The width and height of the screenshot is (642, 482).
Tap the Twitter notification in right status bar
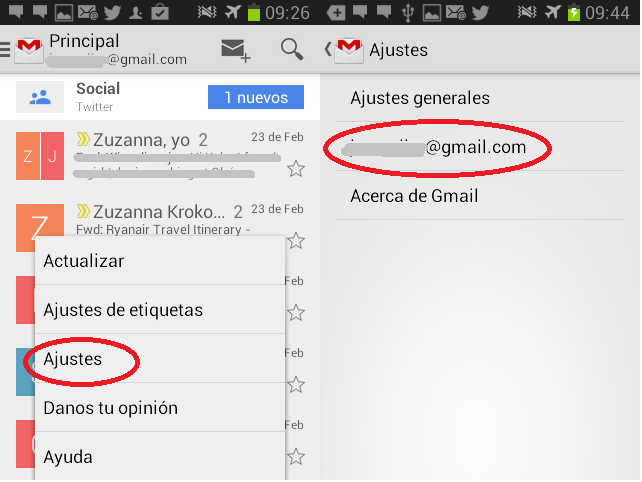click(x=480, y=12)
